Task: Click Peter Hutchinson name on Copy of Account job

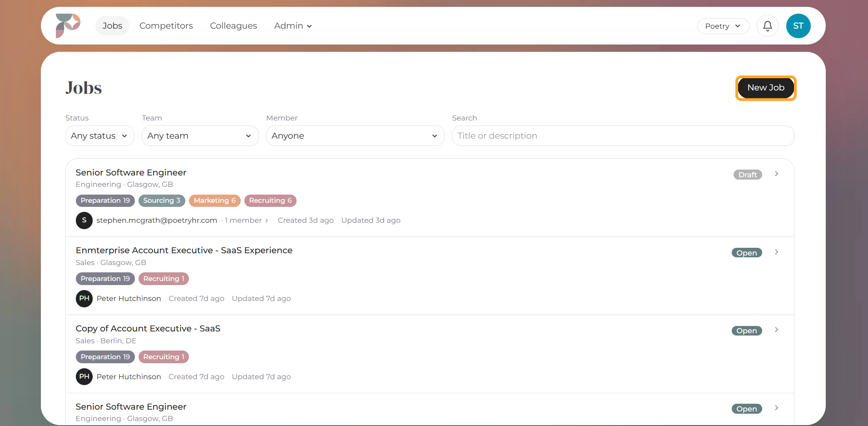Action: pos(129,376)
